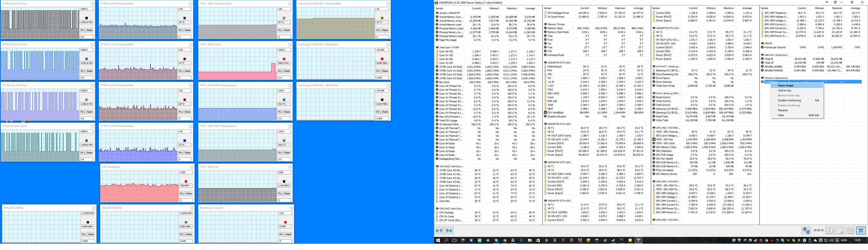Open File Explorer from the taskbar
The width and height of the screenshot is (868, 250).
tap(530, 241)
